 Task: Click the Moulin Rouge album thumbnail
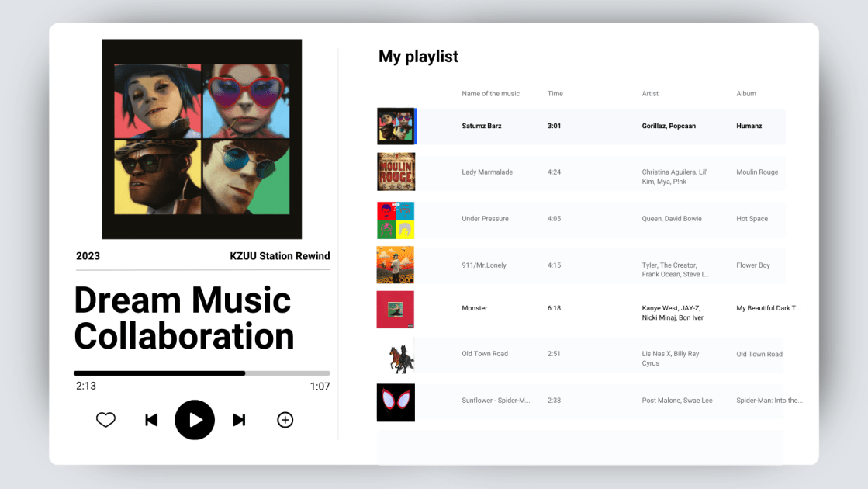point(396,172)
